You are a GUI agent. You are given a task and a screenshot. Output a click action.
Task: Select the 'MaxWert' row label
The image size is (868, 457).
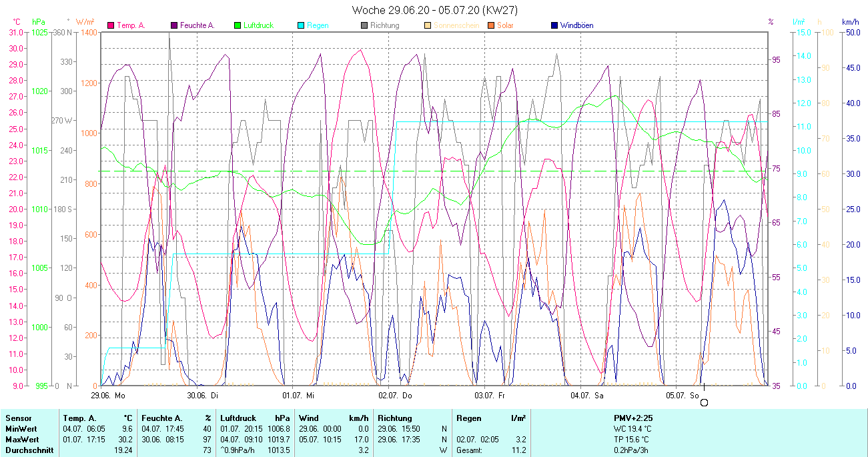[22, 439]
